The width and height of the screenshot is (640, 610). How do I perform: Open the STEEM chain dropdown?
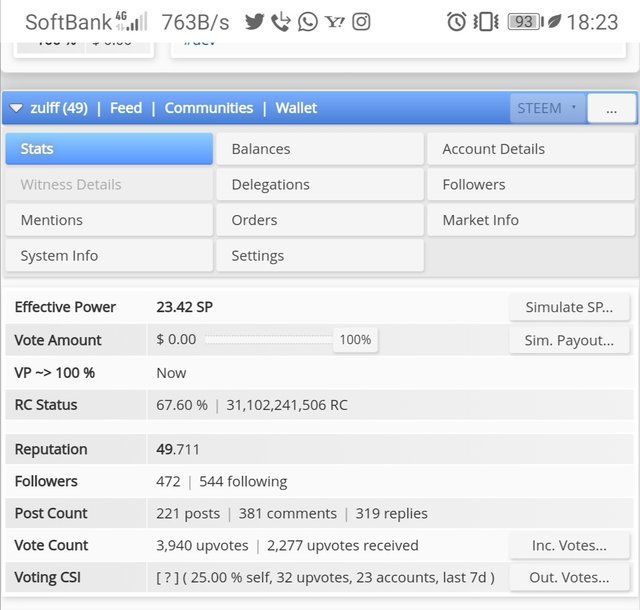point(547,108)
